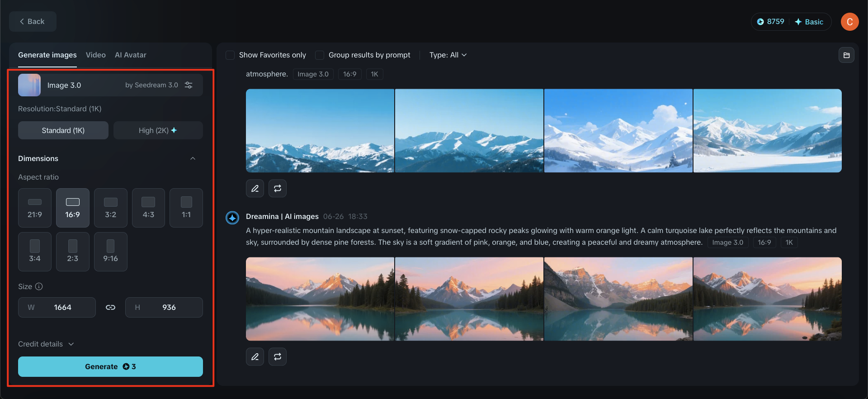Switch to the AI Avatar tab

tap(131, 55)
